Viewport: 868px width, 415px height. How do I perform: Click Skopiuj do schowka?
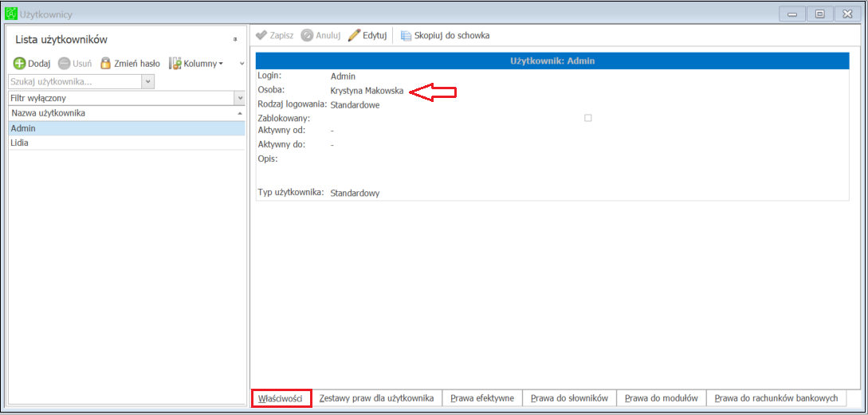(445, 35)
